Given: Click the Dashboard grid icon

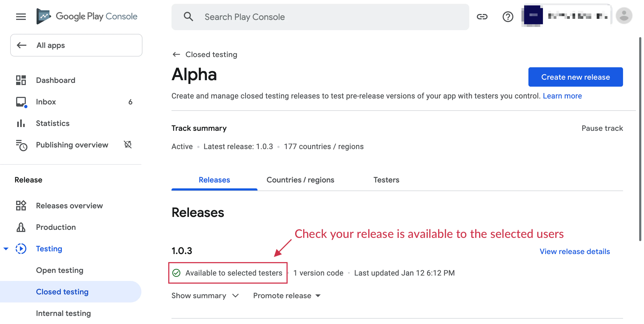Looking at the screenshot, I should [21, 80].
